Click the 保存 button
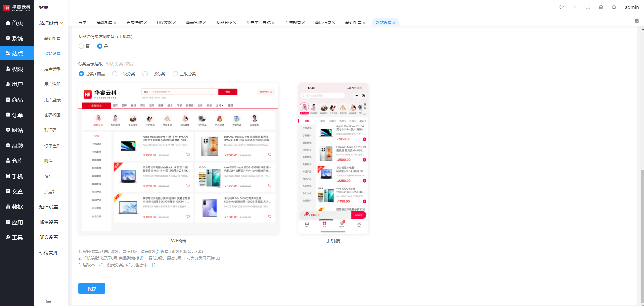Screen dimensions: 644x306 [x=91, y=289]
